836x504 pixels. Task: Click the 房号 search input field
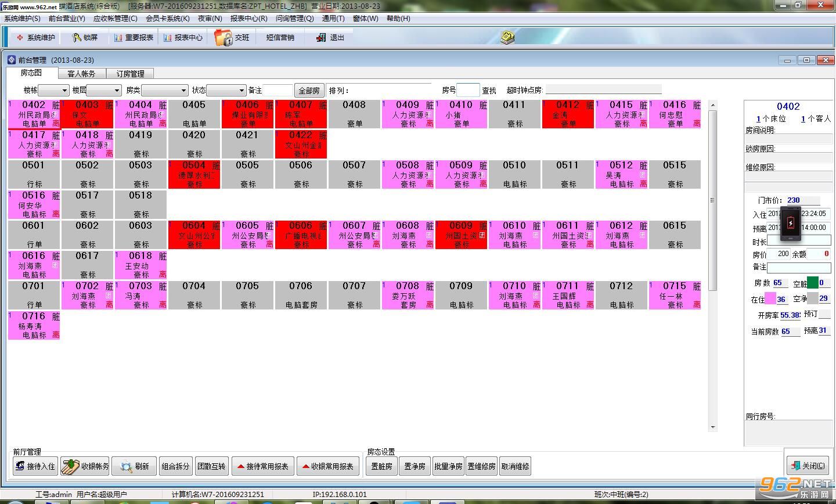pyautogui.click(x=468, y=90)
